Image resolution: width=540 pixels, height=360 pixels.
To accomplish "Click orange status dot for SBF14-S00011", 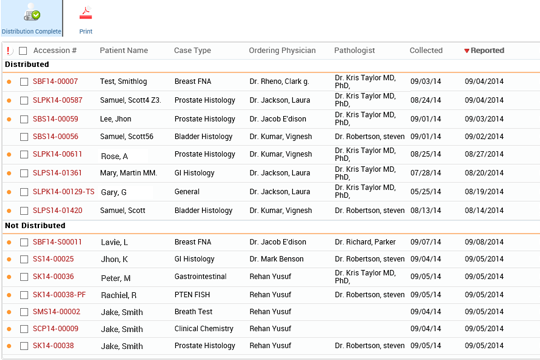I will coord(9,243).
